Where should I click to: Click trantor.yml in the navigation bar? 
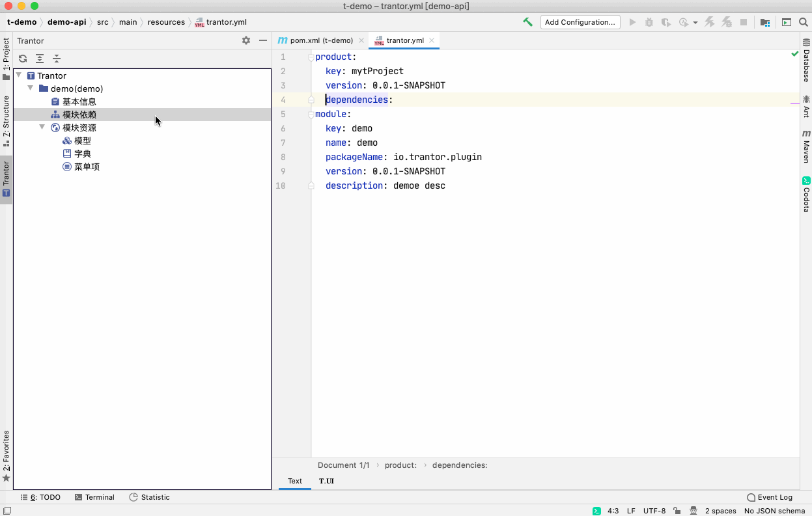pos(221,22)
